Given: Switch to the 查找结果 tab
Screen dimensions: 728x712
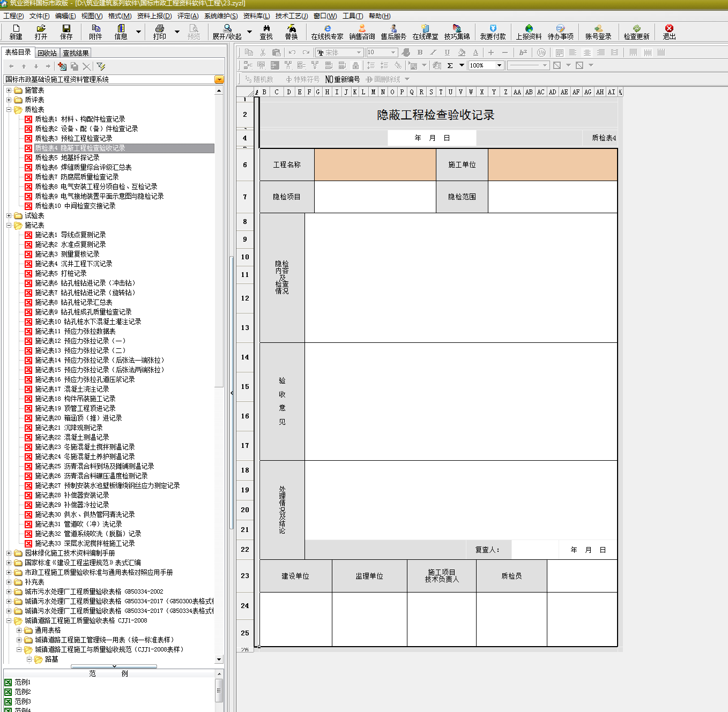Looking at the screenshot, I should [76, 53].
